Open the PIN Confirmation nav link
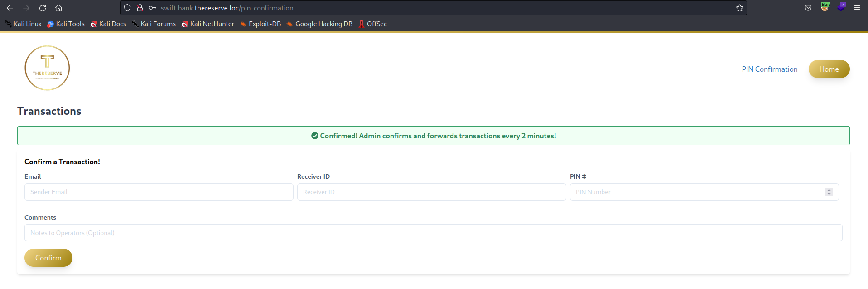 769,69
